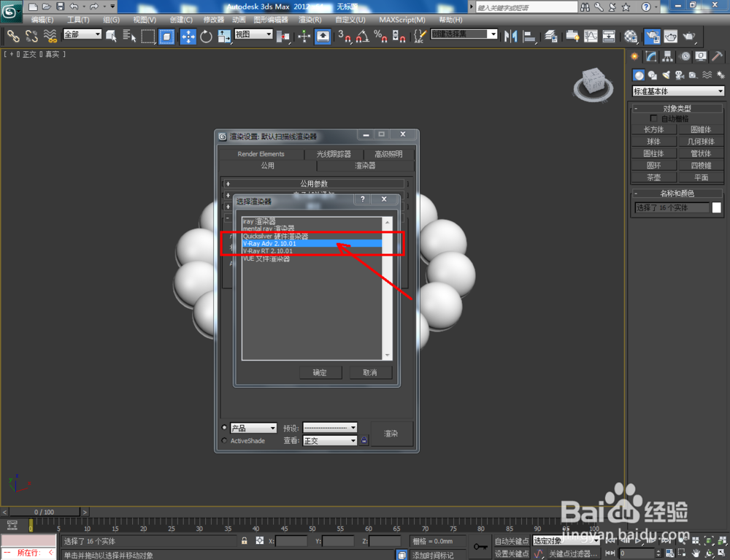Viewport: 730px width, 560px height.
Task: Enable the 自动栅格 checkbox
Action: point(654,118)
